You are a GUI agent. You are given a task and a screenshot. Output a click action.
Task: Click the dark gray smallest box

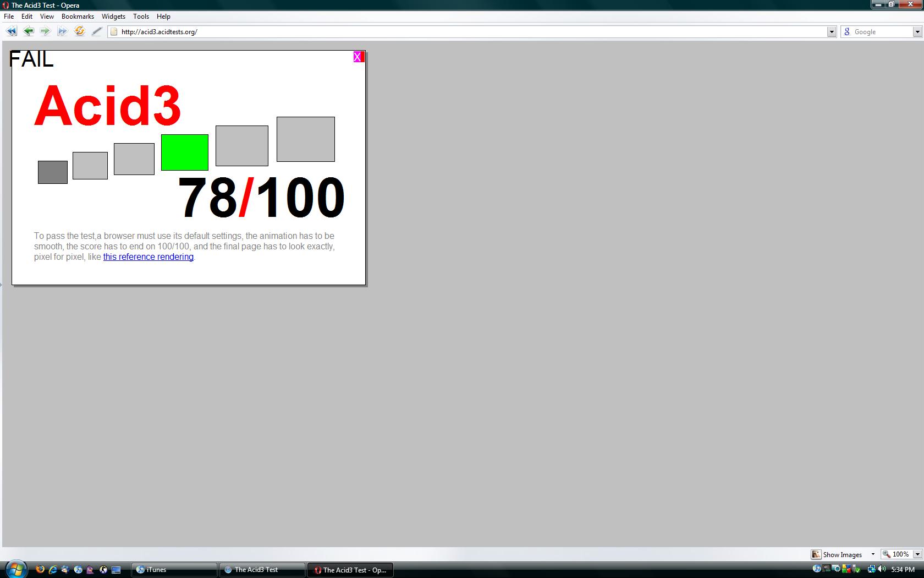(x=53, y=172)
